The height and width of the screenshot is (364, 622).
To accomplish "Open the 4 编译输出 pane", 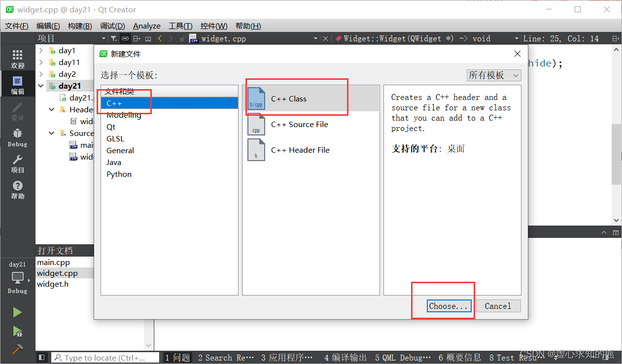I will click(x=346, y=358).
